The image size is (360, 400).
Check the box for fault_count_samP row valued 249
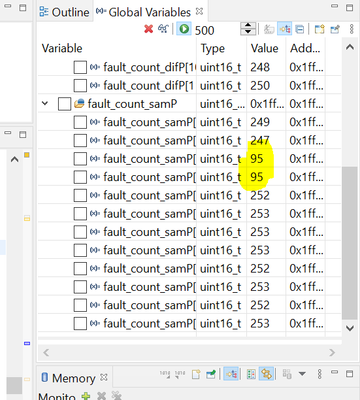[x=80, y=122]
